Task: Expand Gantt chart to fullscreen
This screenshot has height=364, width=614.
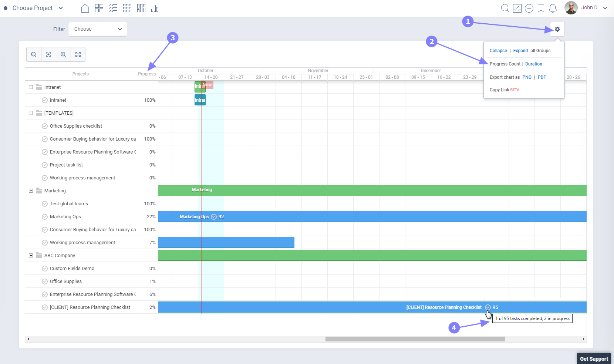Action: (x=78, y=54)
